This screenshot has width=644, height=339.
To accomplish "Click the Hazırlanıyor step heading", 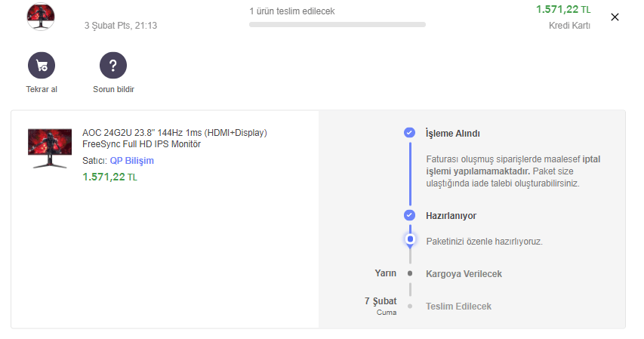I will [451, 216].
